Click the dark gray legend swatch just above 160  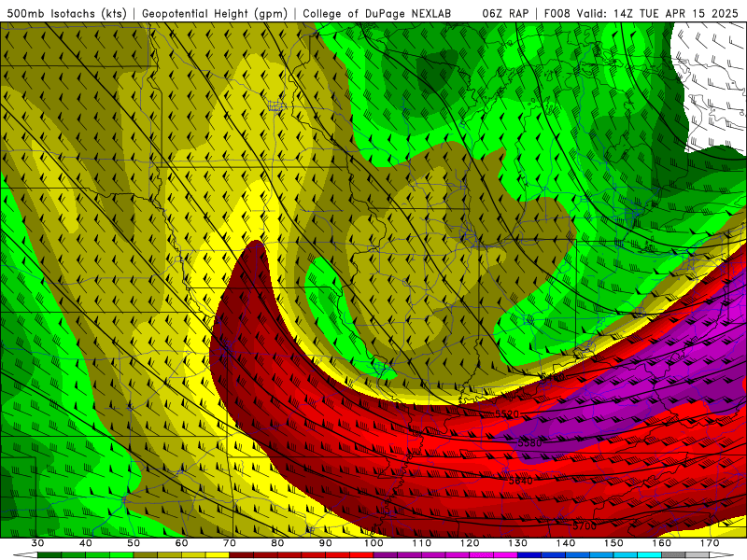673,555
